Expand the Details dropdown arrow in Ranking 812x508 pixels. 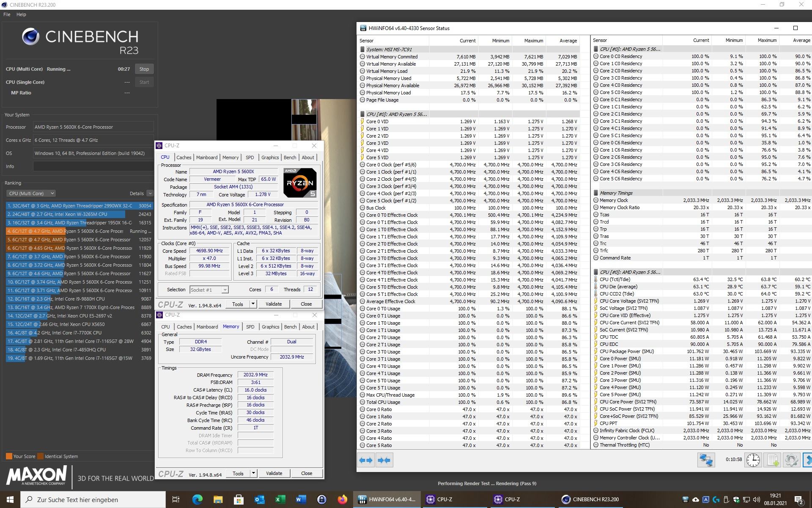click(x=150, y=193)
